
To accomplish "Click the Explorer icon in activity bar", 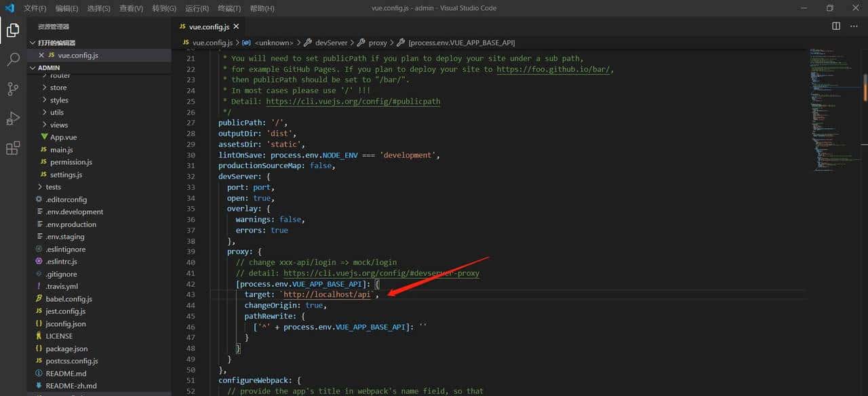I will pyautogui.click(x=12, y=31).
